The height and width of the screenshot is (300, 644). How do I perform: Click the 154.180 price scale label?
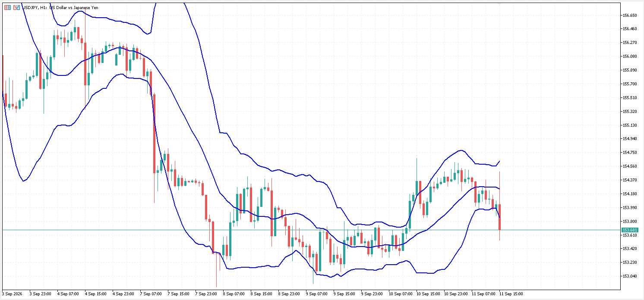pos(630,194)
